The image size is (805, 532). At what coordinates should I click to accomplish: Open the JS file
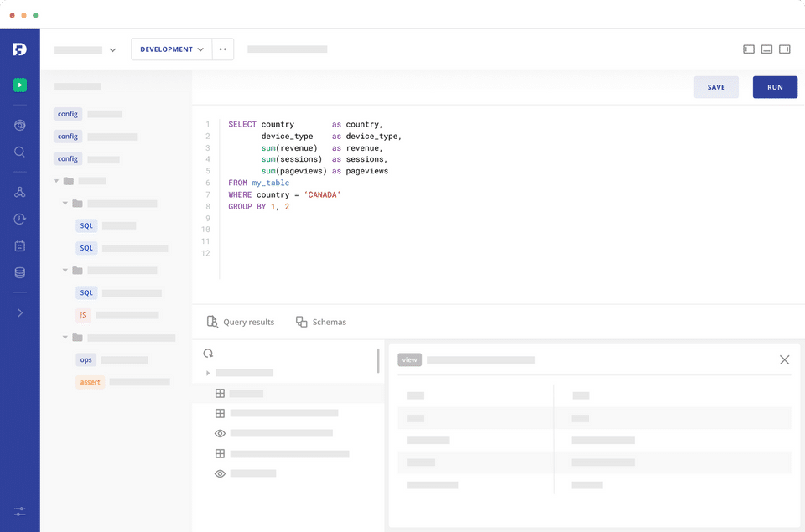117,315
